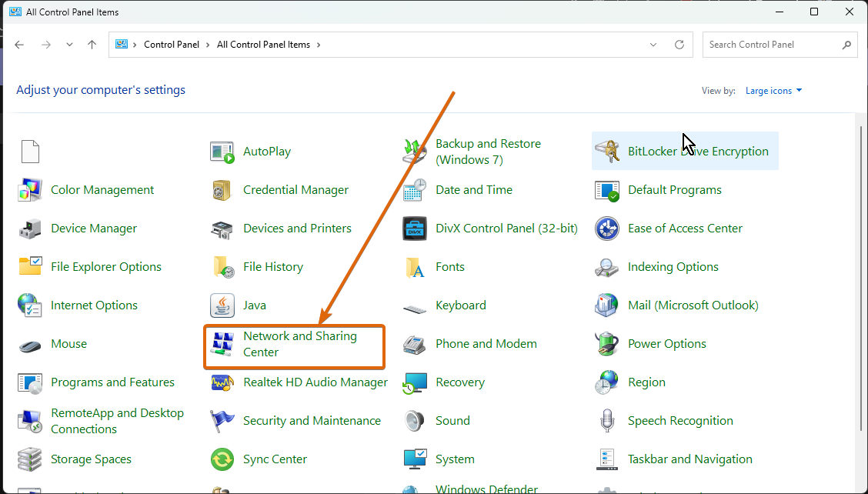
Task: Open the System monitor icon
Action: click(x=415, y=459)
